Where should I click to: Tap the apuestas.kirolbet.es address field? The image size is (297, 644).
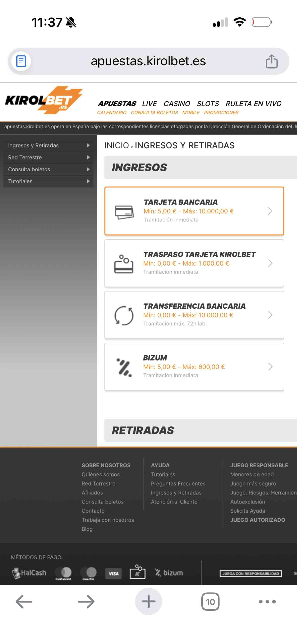[148, 61]
